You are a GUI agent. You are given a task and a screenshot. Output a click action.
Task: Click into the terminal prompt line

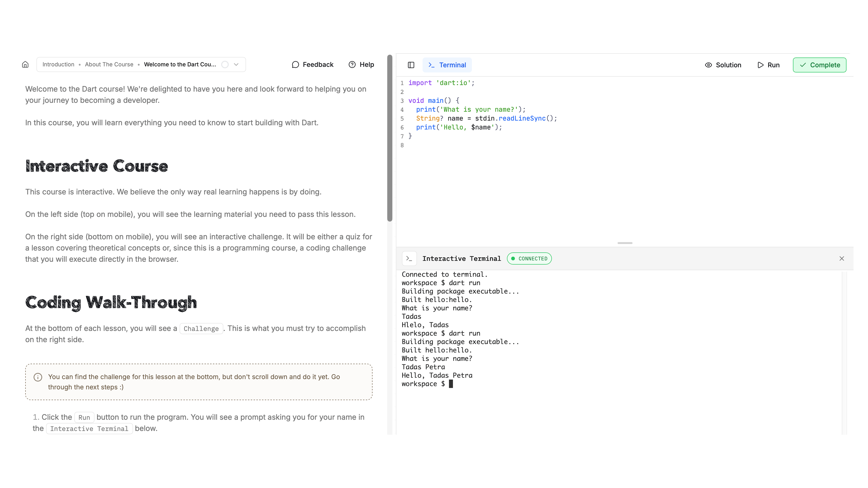click(x=451, y=384)
